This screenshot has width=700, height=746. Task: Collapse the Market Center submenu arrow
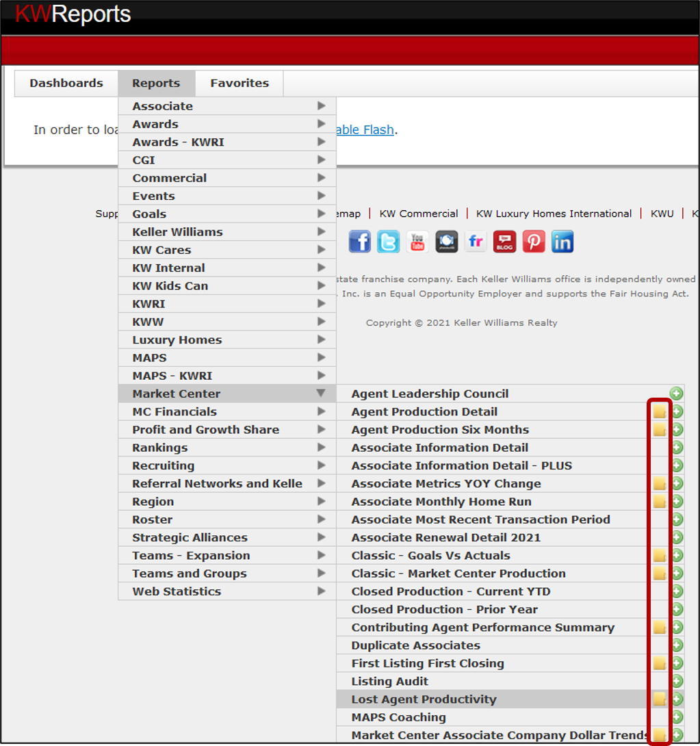(x=321, y=393)
